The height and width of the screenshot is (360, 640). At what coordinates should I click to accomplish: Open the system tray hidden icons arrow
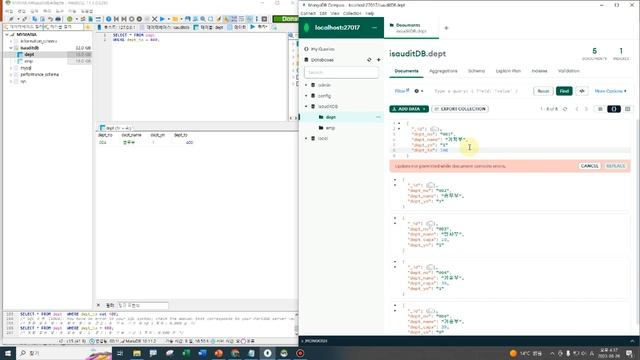(552, 353)
